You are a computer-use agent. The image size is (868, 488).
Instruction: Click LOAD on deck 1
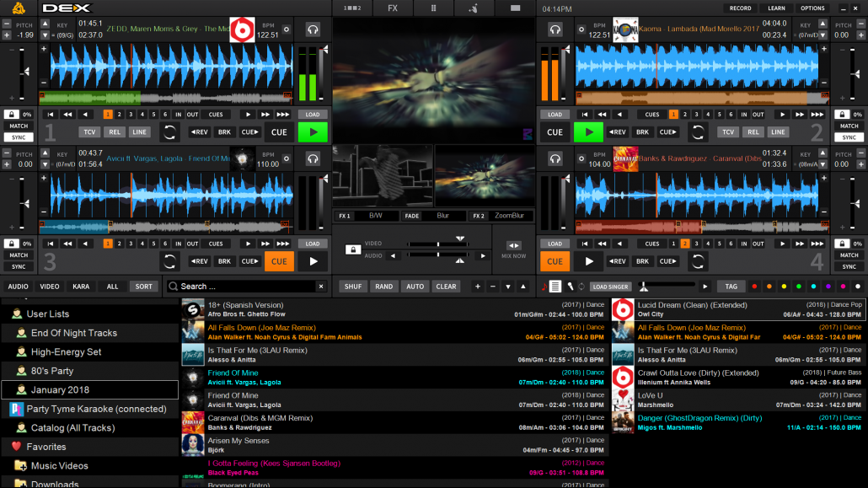click(x=313, y=115)
